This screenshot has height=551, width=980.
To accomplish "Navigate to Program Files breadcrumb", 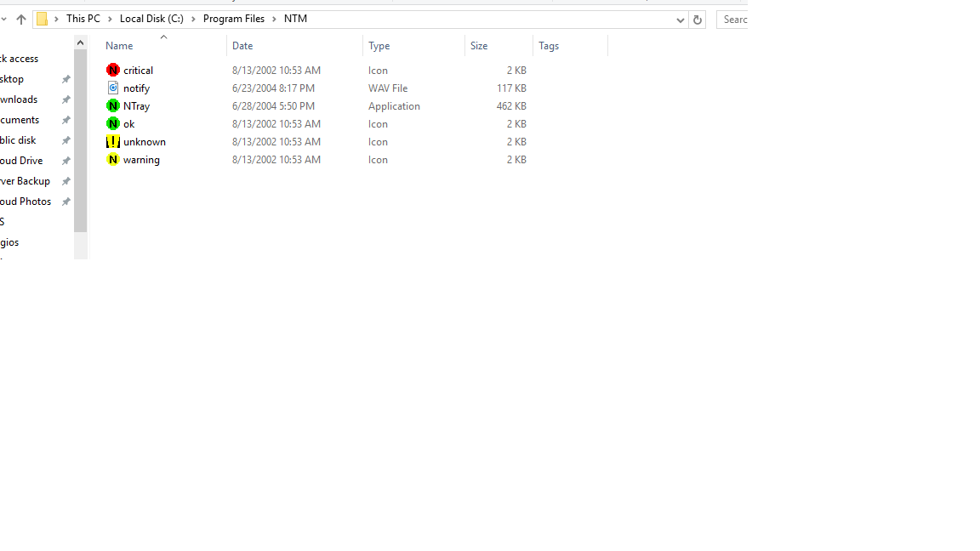I will 233,19.
